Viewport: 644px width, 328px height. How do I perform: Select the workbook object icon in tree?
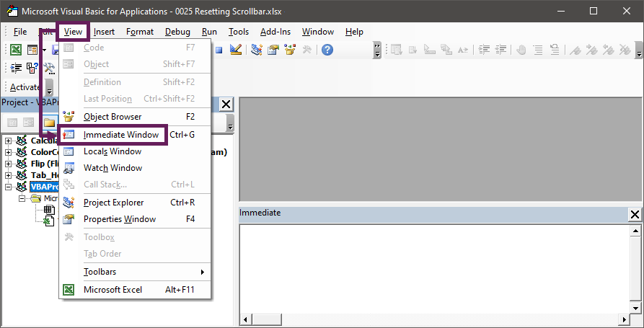pos(49,221)
